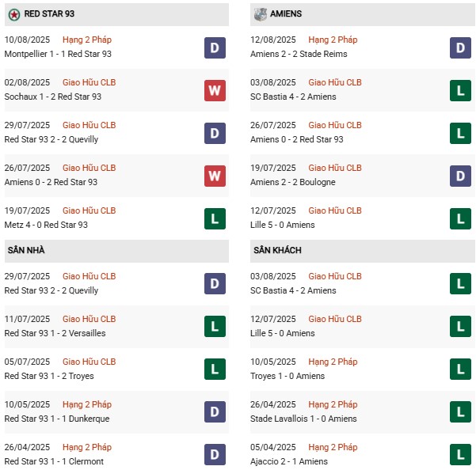Click the L badge for Metz match

pyautogui.click(x=214, y=219)
